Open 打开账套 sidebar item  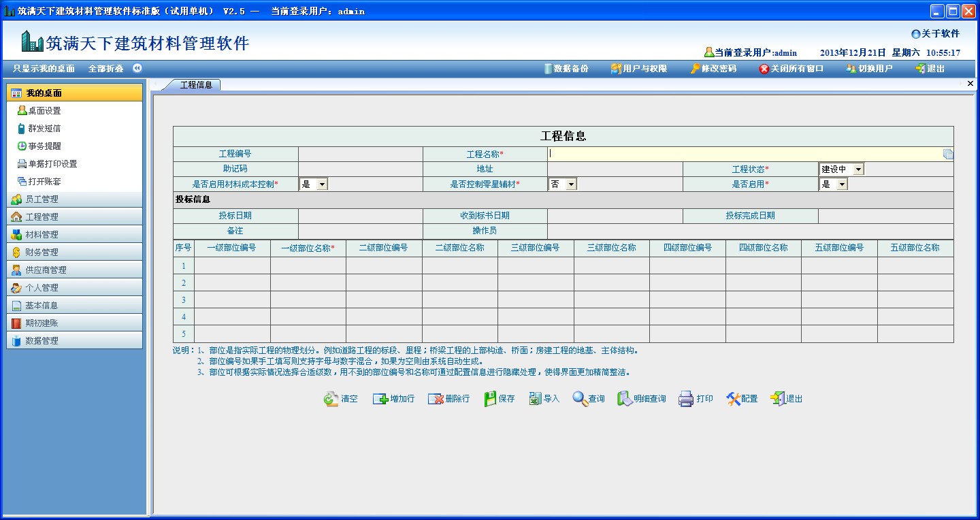coord(39,181)
